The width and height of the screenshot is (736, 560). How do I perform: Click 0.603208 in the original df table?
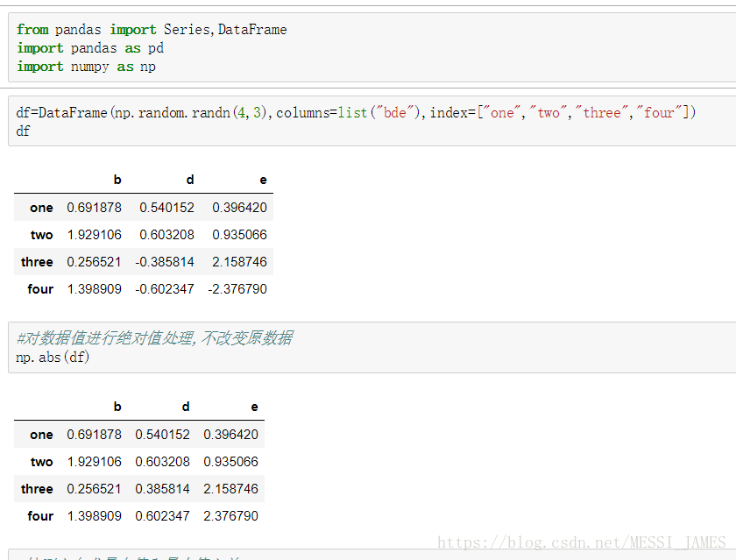click(x=166, y=235)
